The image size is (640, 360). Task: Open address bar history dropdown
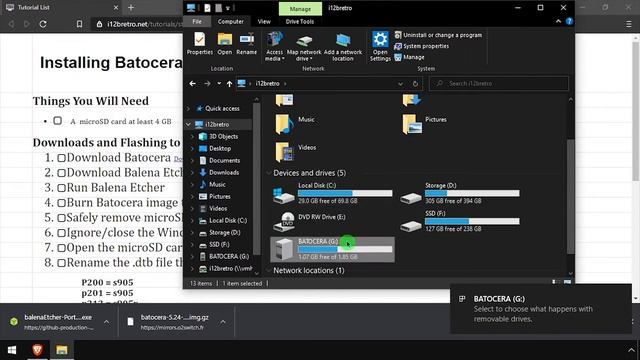point(400,84)
